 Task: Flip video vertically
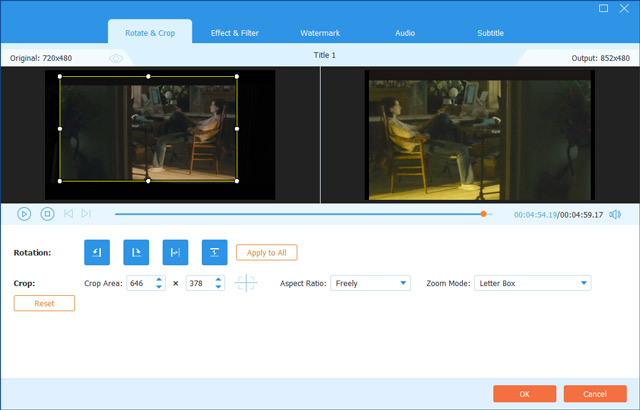[214, 252]
